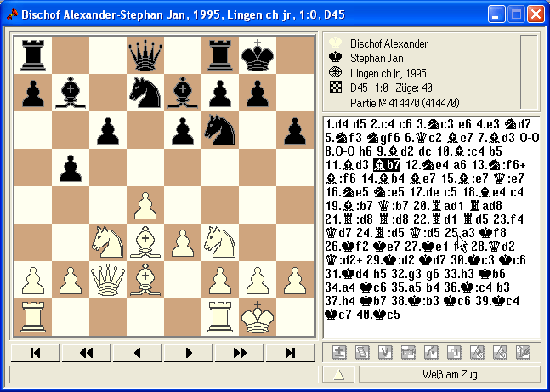550x392 pixels.
Task: Jump to the end of the game
Action: 290,353
